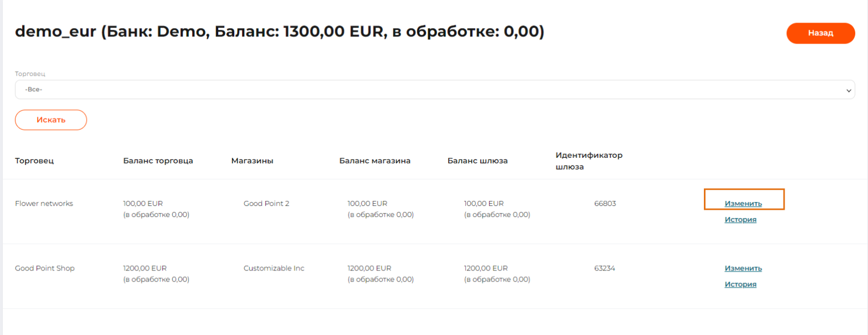Select the Идентификатор шлюза column header
Image resolution: width=868 pixels, height=335 pixels.
point(588,161)
